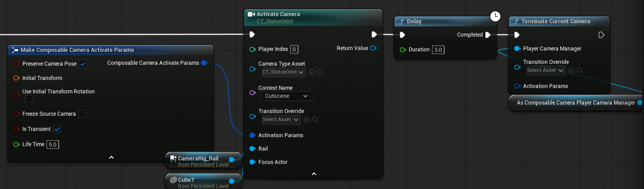
Task: Browse to asset for Activate Camera Transition Override
Action: pos(315,120)
